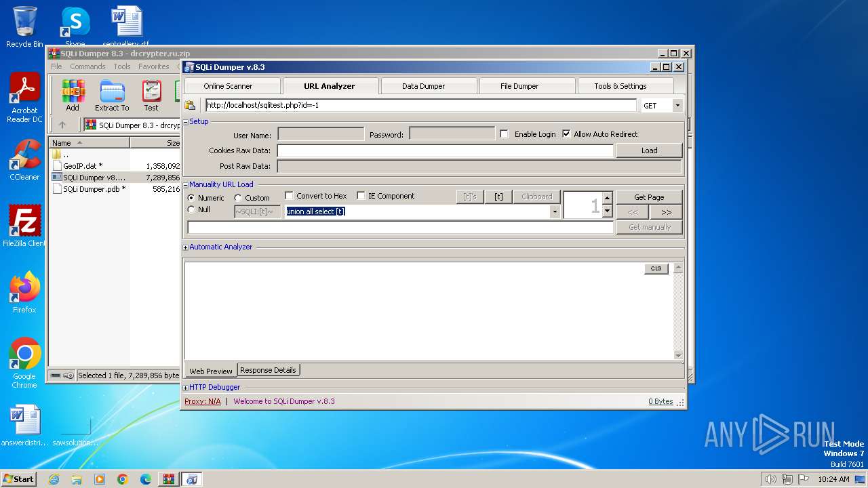Expand the HTTP Debugger section
This screenshot has height=488, width=868.
click(186, 388)
